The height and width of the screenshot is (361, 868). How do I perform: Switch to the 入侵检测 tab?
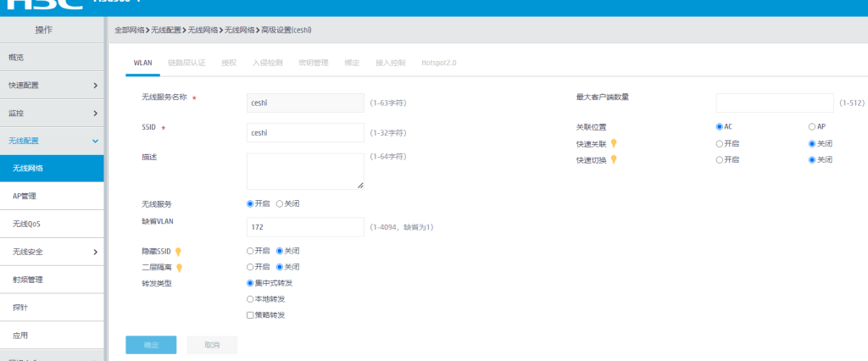[x=267, y=63]
